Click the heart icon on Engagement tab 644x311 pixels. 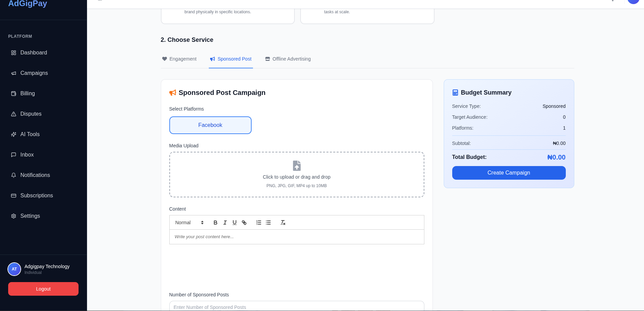(165, 59)
